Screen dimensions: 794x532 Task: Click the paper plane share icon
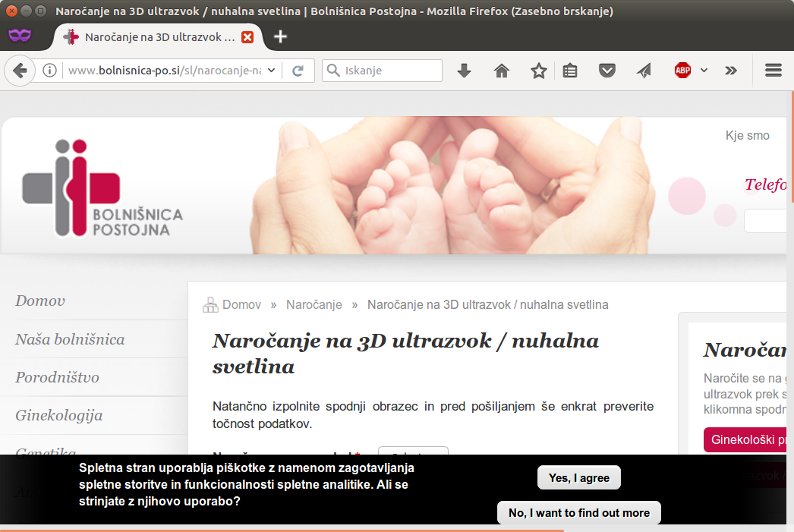[x=644, y=71]
